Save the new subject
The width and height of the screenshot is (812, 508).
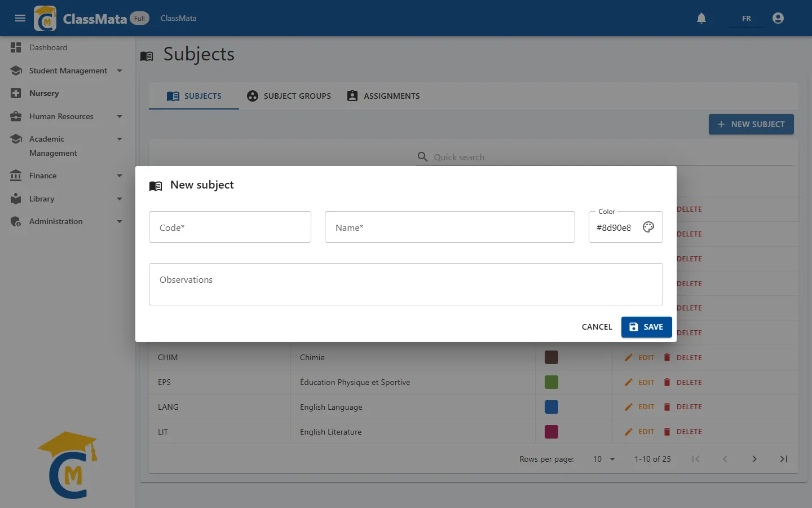point(646,327)
